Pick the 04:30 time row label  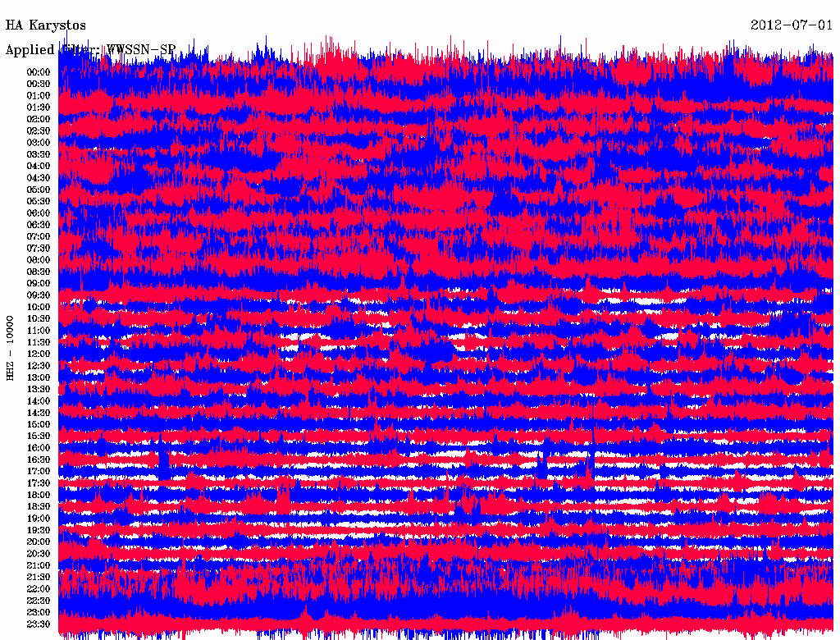click(x=39, y=178)
